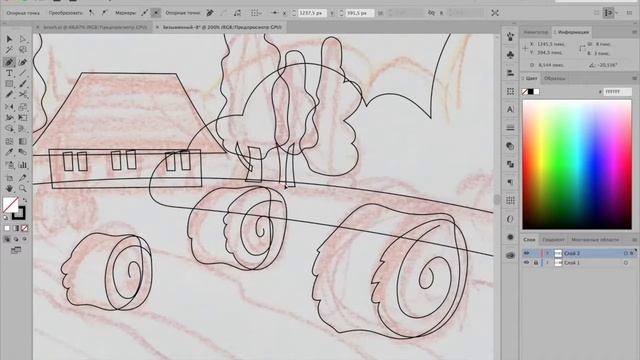640x360 pixels.
Task: Click target circle of layer Слой 2
Action: click(x=626, y=253)
